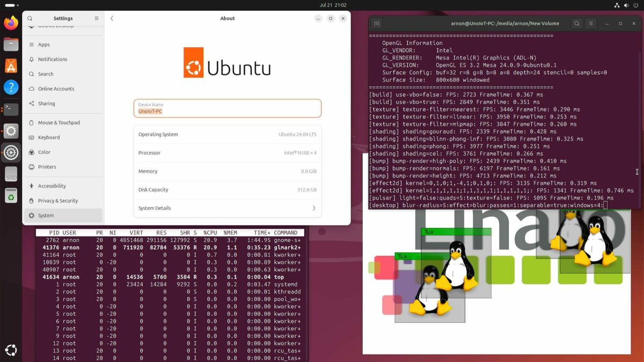Open the clock showing Jul 21 21:02
This screenshot has height=362, width=644.
click(x=333, y=5)
